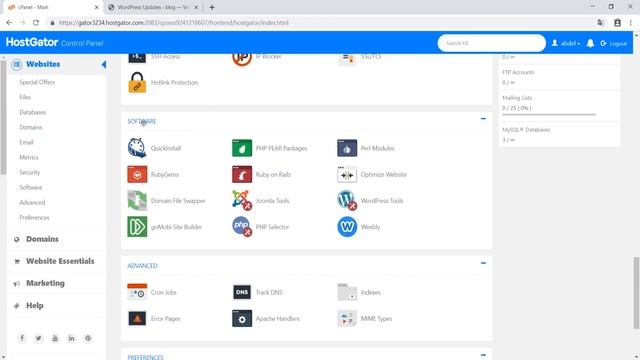This screenshot has height=360, width=640.
Task: Select Software in sidebar
Action: [31, 187]
